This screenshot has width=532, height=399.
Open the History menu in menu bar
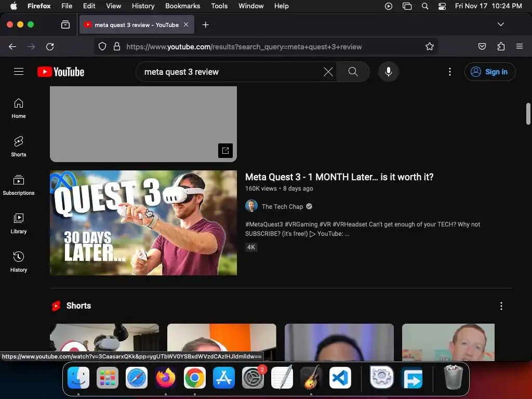click(143, 6)
